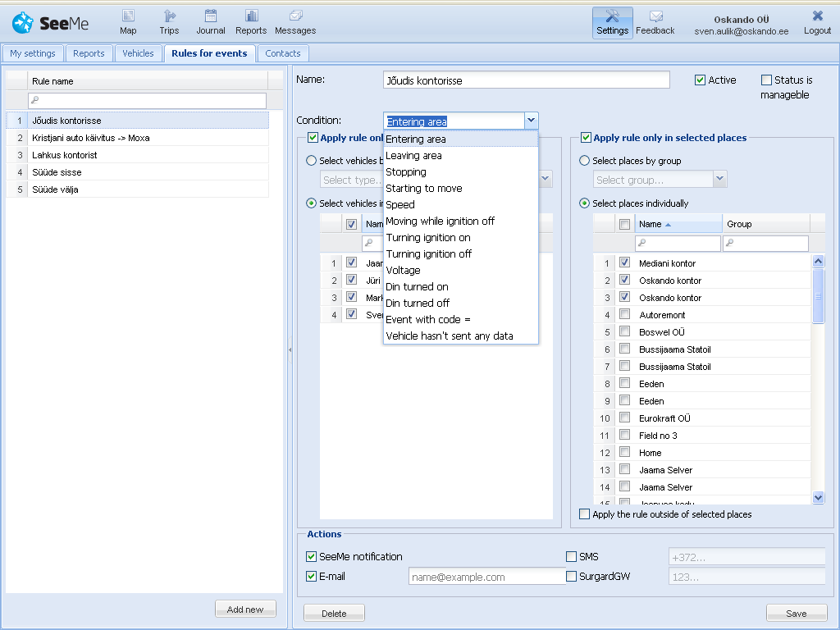Select Event with code = option
This screenshot has height=630, width=840.
click(x=461, y=320)
